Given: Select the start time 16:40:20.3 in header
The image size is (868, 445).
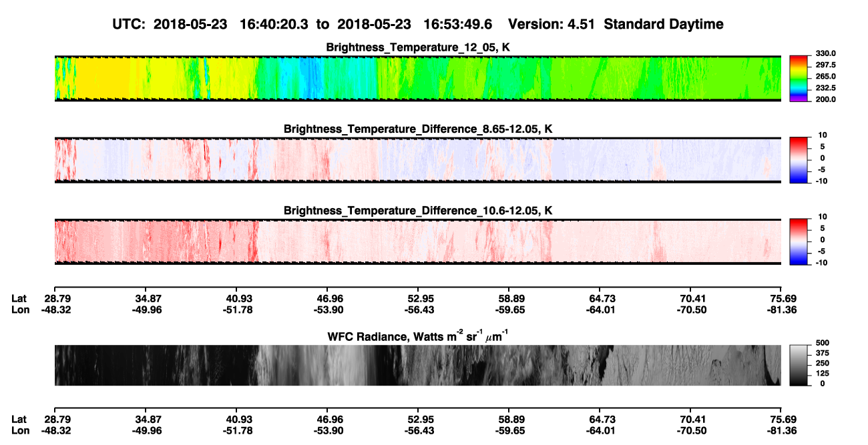Looking at the screenshot, I should tap(275, 24).
